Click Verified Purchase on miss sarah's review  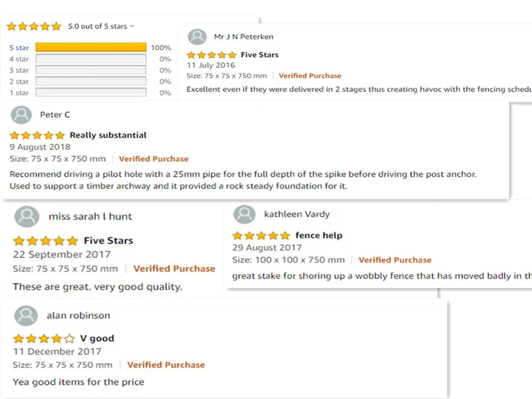[174, 269]
